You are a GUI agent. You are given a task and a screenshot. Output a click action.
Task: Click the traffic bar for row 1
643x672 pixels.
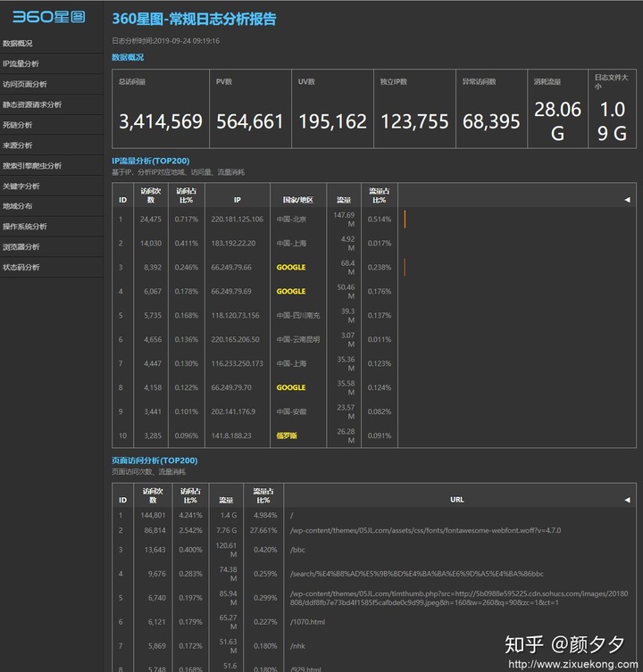point(405,219)
